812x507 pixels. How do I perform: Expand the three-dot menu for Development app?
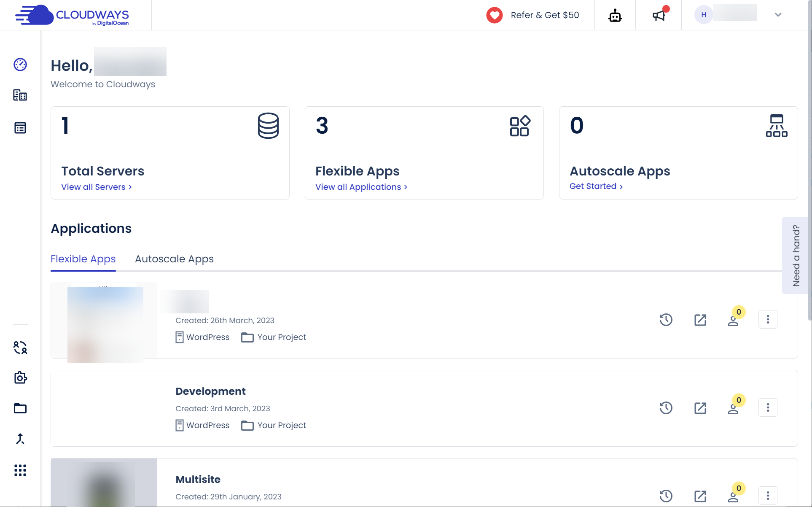pyautogui.click(x=768, y=407)
